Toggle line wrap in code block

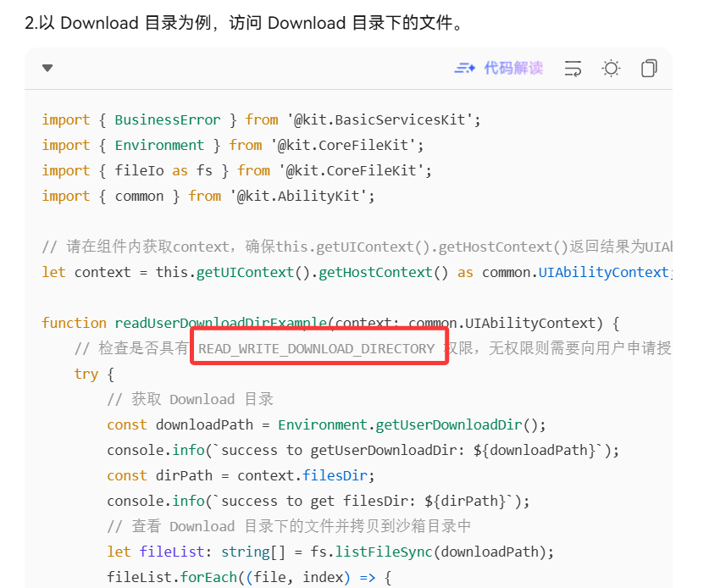click(x=573, y=69)
